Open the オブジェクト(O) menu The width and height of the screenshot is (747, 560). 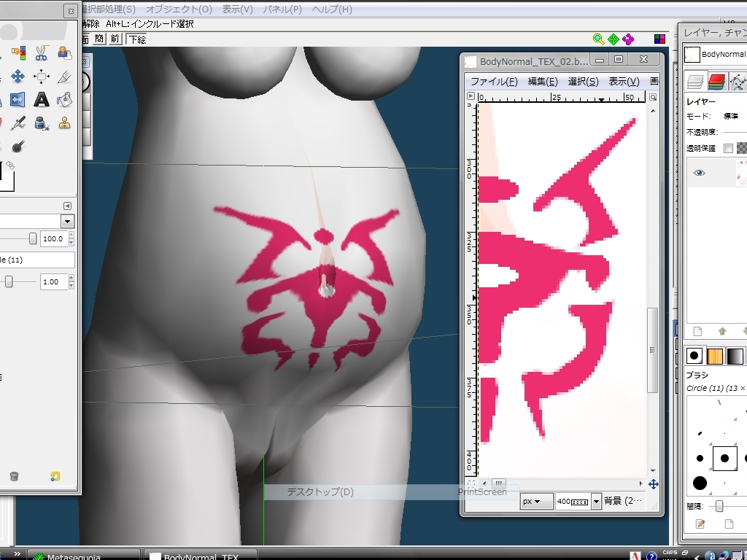[179, 9]
